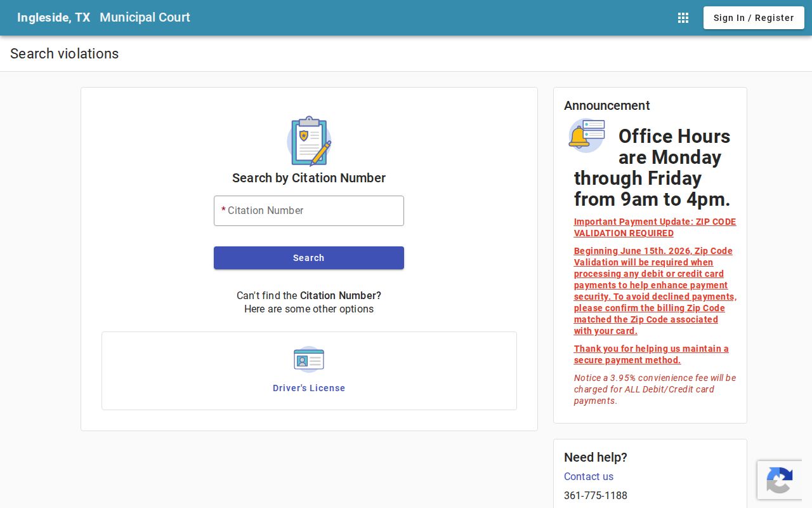This screenshot has height=508, width=812.
Task: Click the driver's license card icon
Action: 309,359
